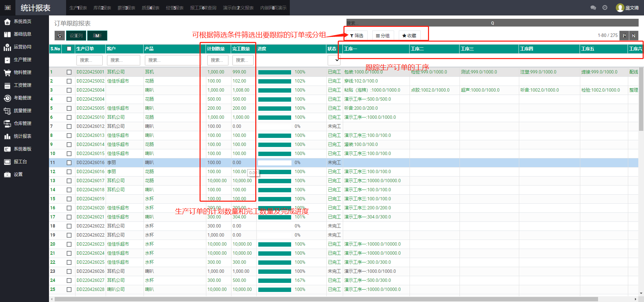Click the 设置 settings icon in sidebar
The image size is (644, 302).
coord(7,174)
